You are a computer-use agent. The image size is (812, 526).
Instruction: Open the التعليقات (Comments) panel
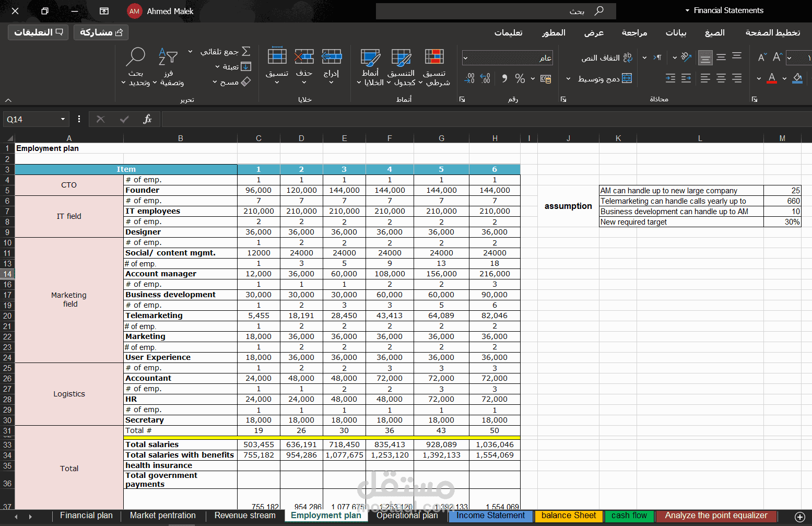(x=38, y=32)
